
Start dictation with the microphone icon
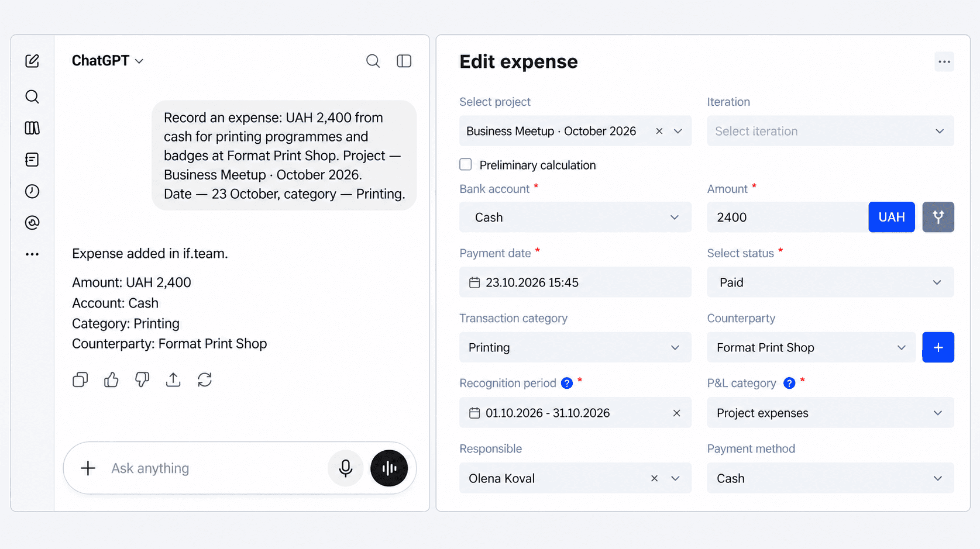(346, 468)
